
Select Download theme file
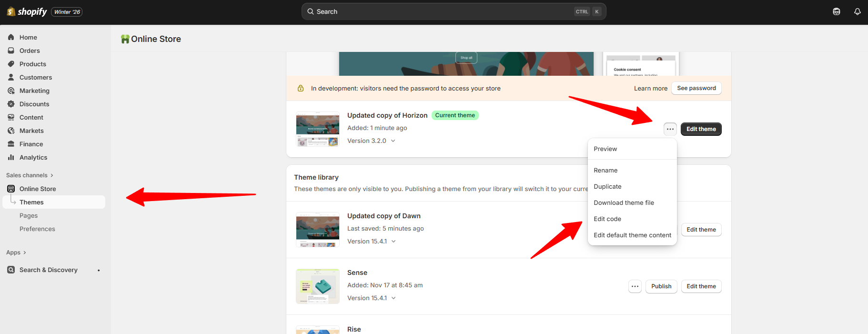pos(632,202)
